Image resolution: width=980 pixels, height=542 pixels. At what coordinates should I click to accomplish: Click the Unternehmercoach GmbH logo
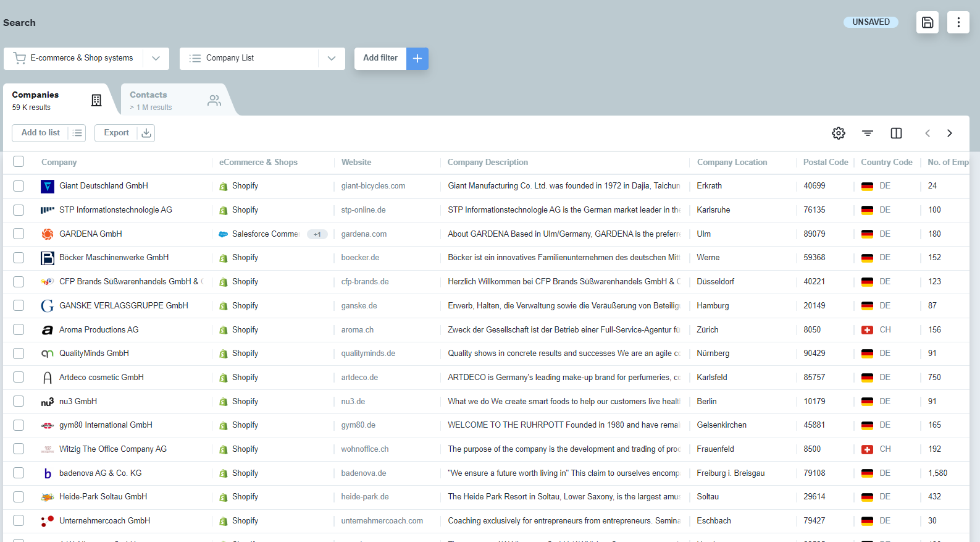48,521
